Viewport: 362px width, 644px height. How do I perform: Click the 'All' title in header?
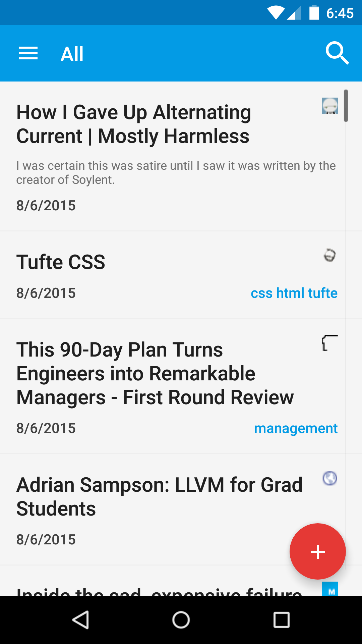pos(72,54)
